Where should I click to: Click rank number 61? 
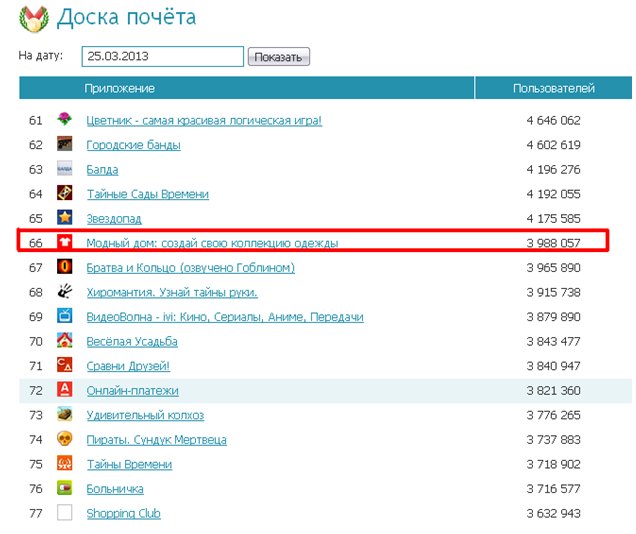point(36,120)
